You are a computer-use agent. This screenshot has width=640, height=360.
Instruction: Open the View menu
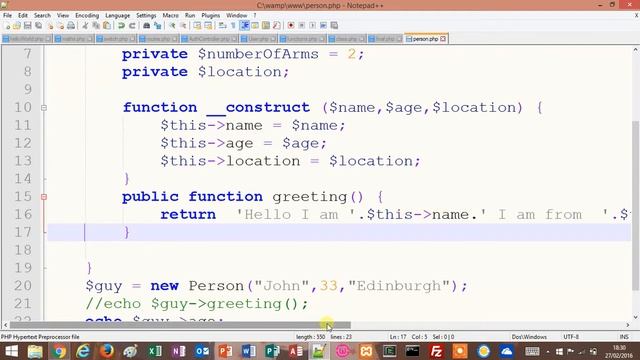63,16
